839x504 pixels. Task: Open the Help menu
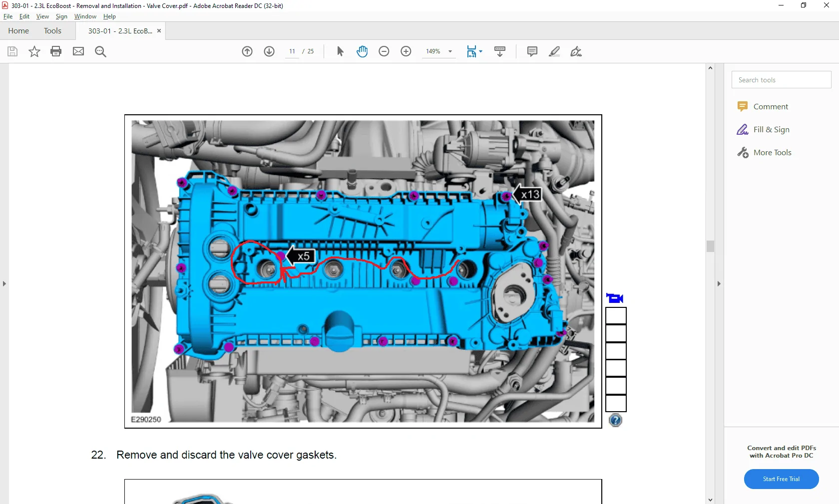(x=109, y=16)
